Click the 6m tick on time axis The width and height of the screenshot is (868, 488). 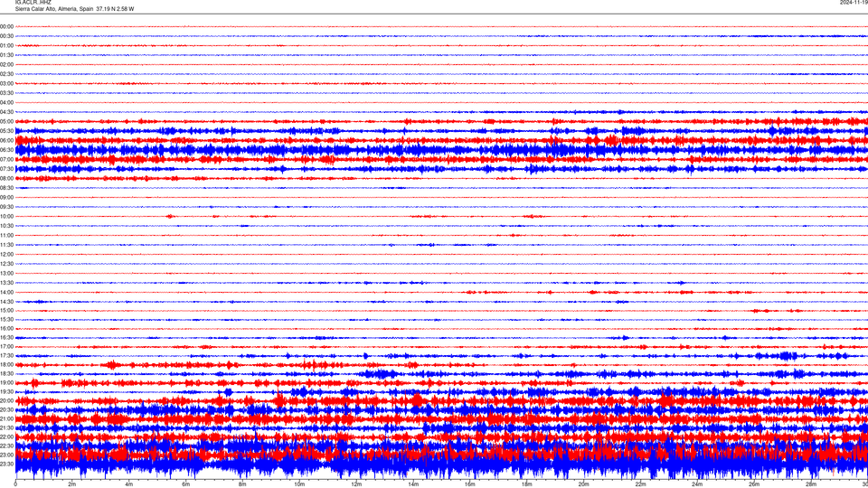click(x=186, y=484)
